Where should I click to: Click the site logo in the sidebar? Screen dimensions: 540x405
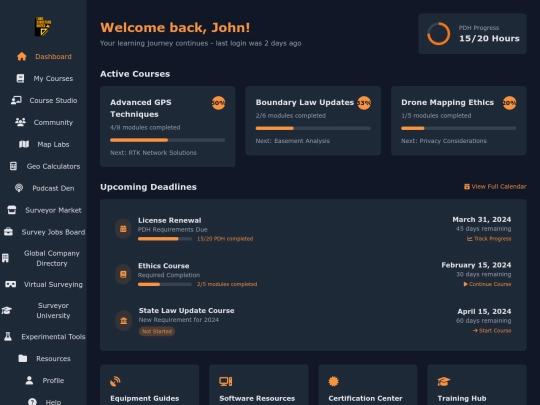point(43,27)
